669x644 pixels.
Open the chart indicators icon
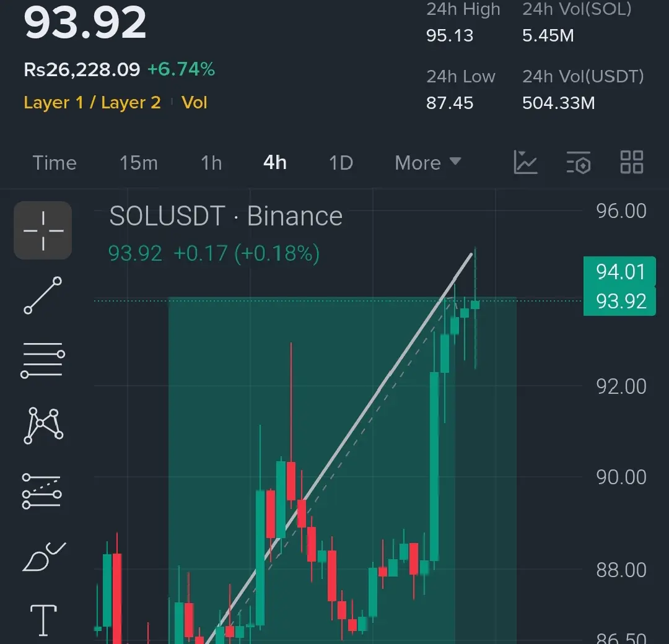coord(525,162)
